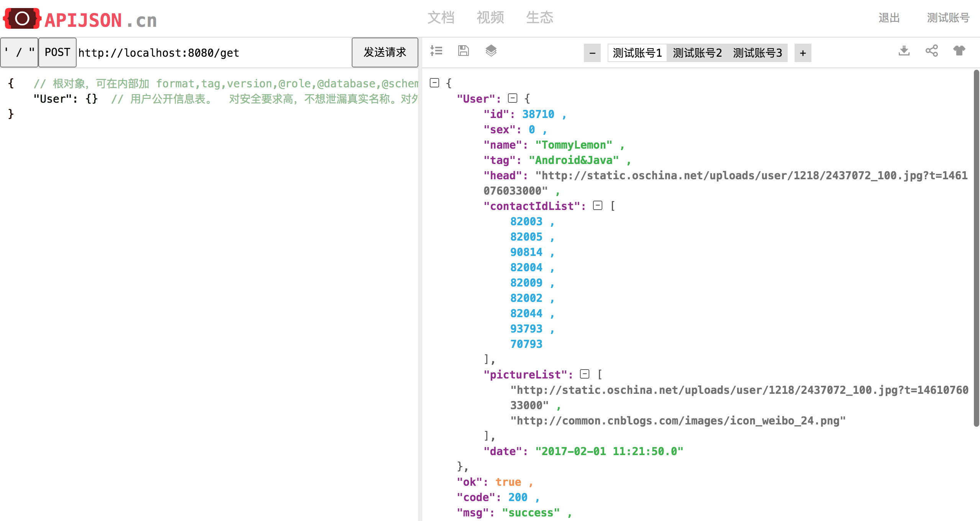
Task: Click the "id" value 38710
Action: [538, 114]
